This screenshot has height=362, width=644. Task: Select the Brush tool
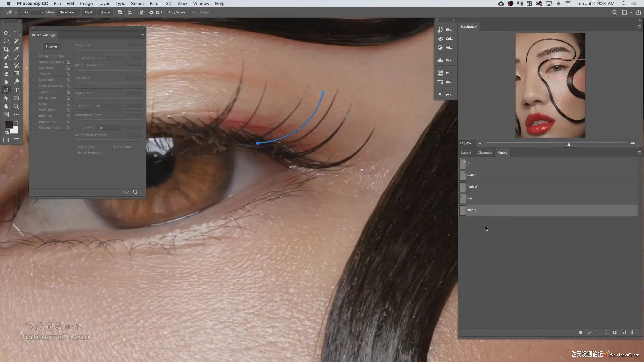pyautogui.click(x=16, y=57)
